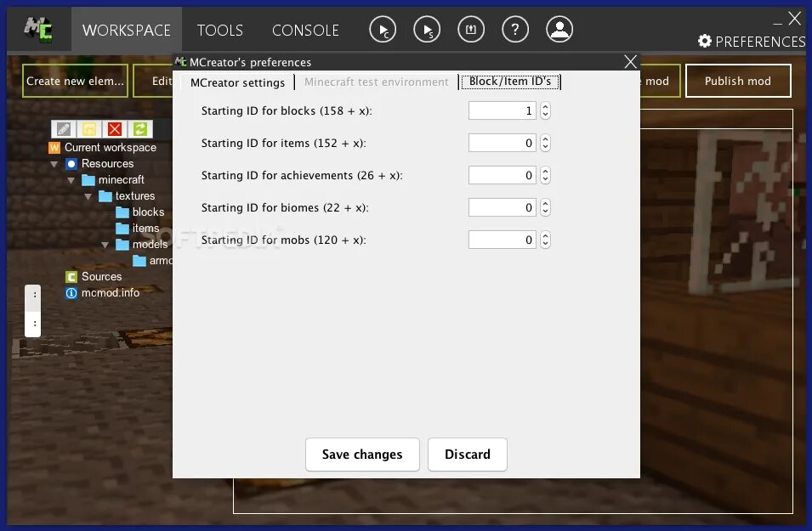
Task: Switch to Minecraft test environment tab
Action: (377, 82)
